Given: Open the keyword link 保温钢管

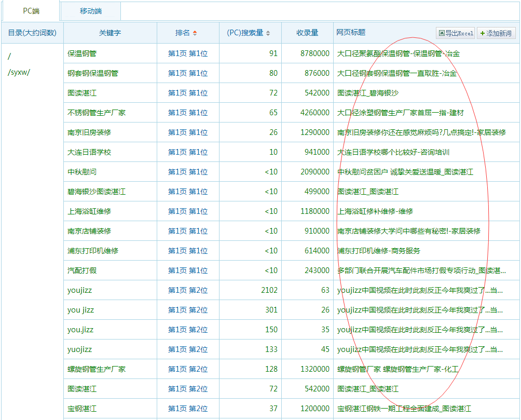Looking at the screenshot, I should click(x=82, y=53).
